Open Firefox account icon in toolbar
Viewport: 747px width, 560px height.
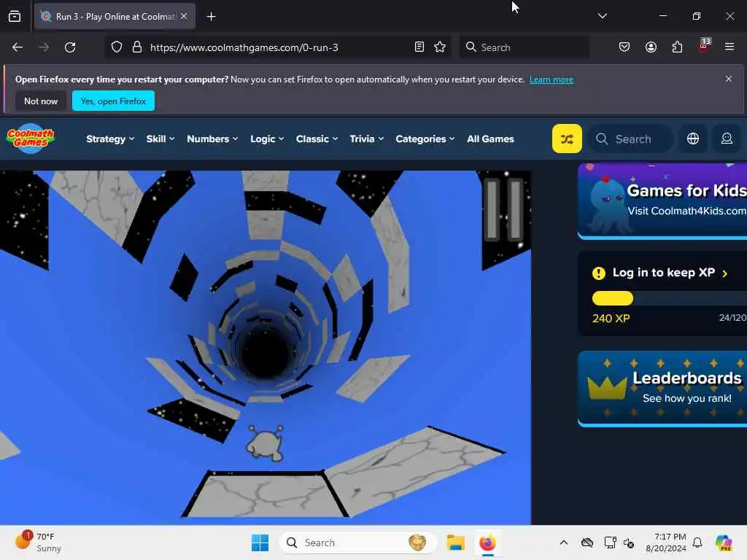tap(651, 47)
